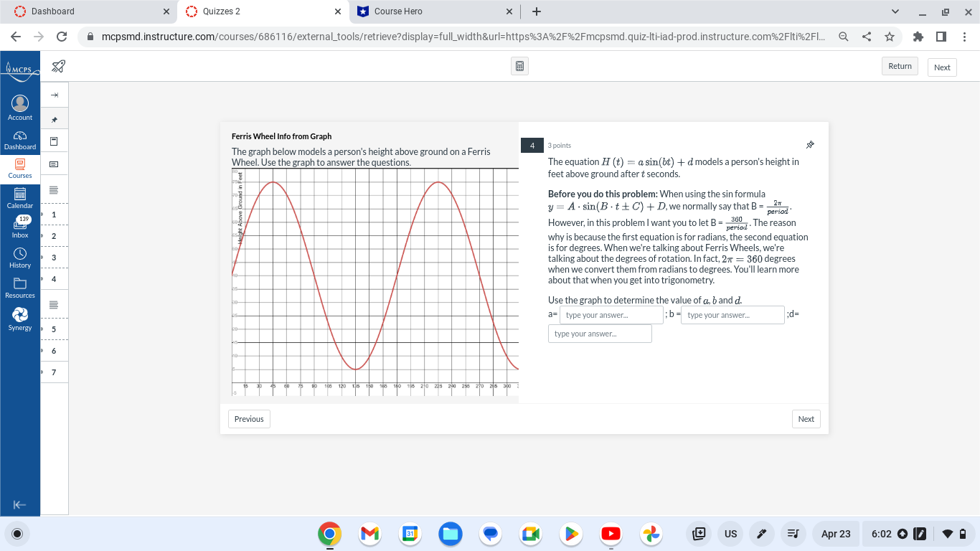Launch YouTube from the shelf
This screenshot has width=980, height=551.
(611, 534)
